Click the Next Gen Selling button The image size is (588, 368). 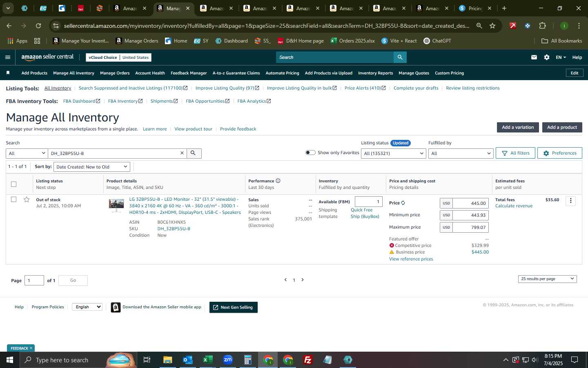tap(233, 307)
